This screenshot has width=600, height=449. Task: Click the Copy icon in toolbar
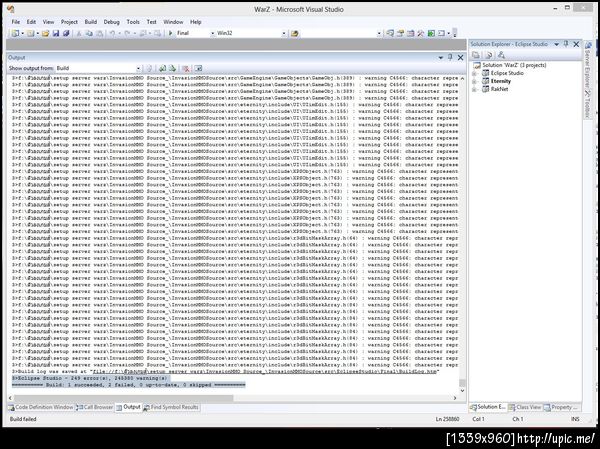click(89, 33)
